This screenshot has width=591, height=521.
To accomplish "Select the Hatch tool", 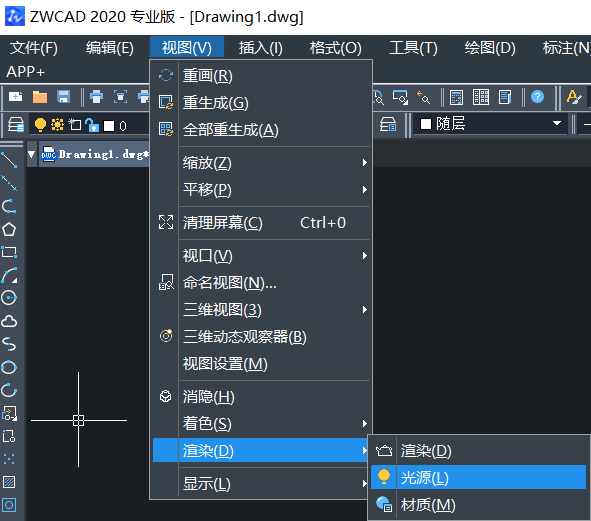I will click(x=9, y=482).
